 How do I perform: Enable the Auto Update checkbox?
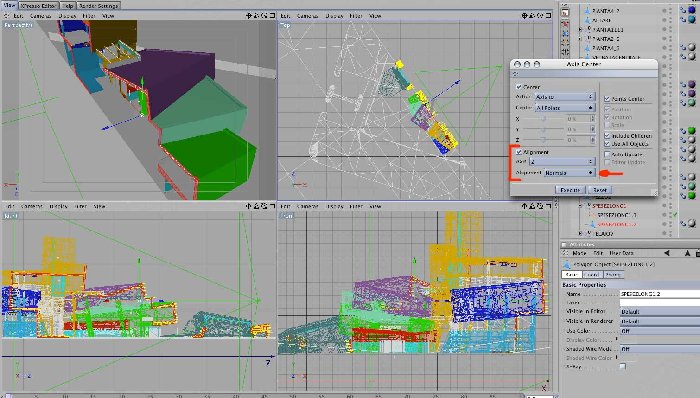coord(607,154)
